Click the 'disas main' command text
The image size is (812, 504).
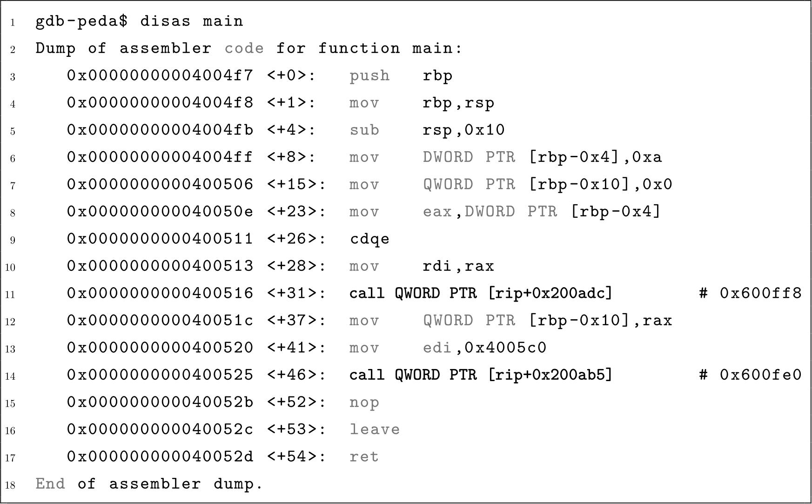(191, 21)
